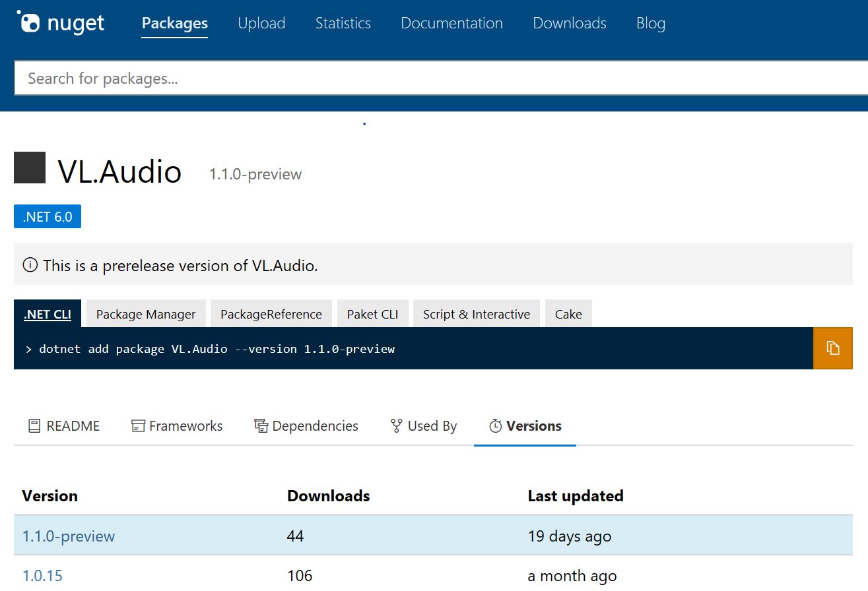Copy the dotnet CLI command
This screenshot has height=591, width=868.
pos(833,348)
